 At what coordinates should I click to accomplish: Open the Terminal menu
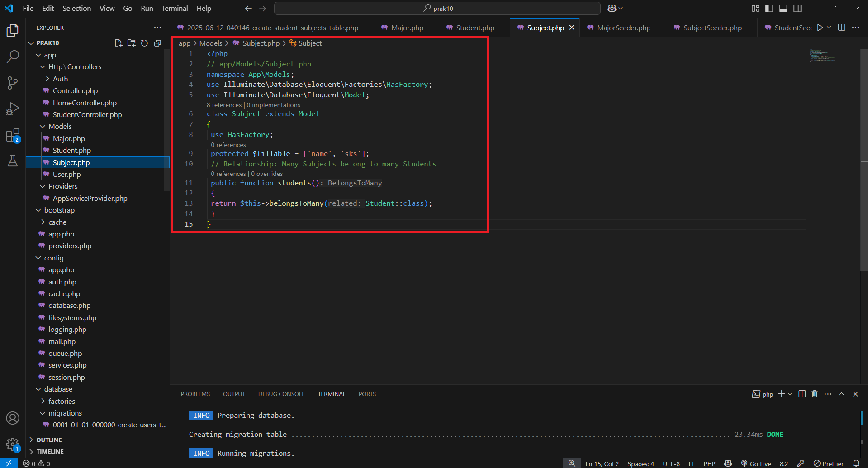click(174, 8)
